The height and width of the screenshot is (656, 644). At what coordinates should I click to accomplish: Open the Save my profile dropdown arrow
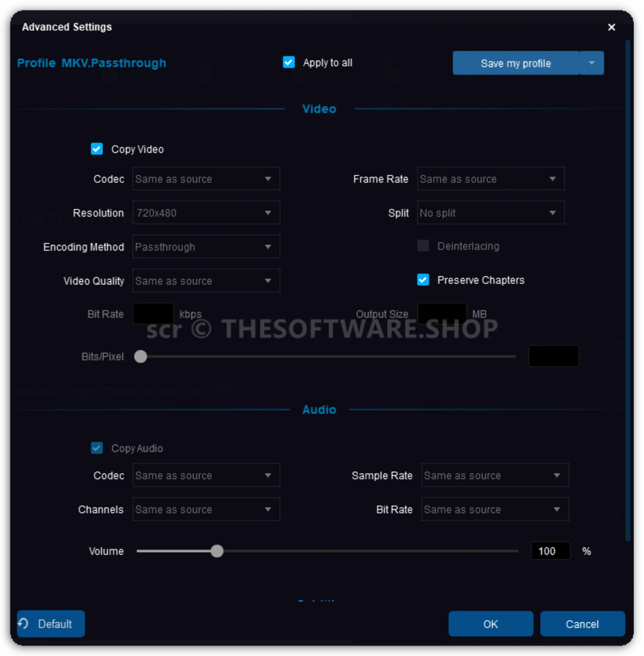(x=591, y=63)
